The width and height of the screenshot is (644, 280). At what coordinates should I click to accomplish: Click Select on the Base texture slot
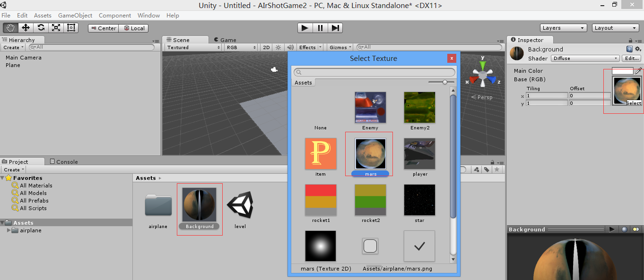pos(634,103)
